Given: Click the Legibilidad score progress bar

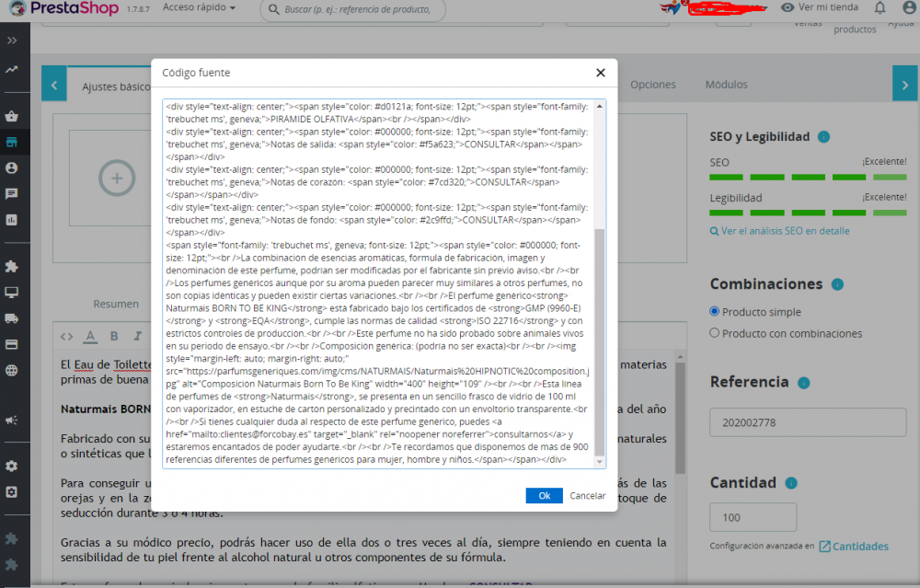Looking at the screenshot, I should pos(808,213).
